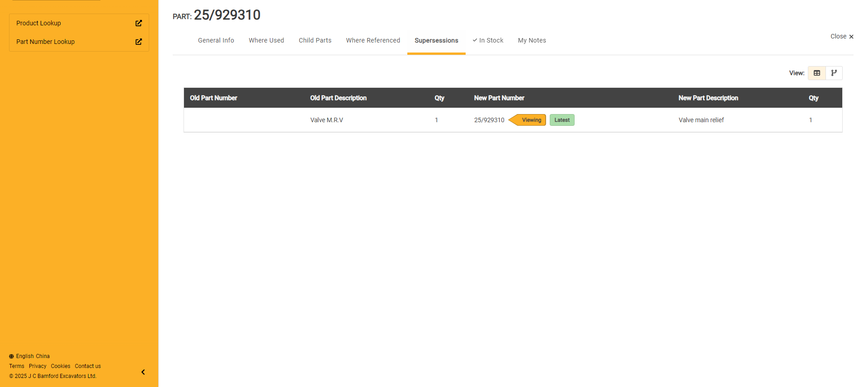Screen dimensions: 868x387
Task: Click the green Latest badge
Action: pos(562,120)
